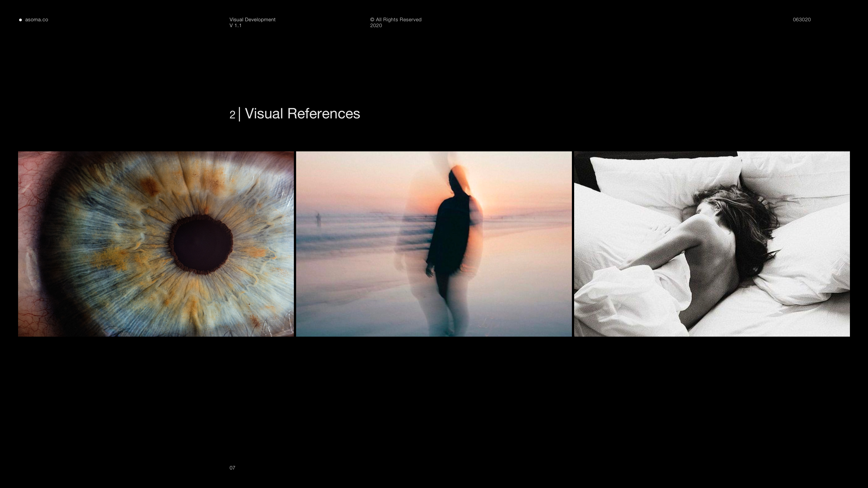Select the 2020 year text
The width and height of the screenshot is (868, 488).
[x=376, y=26]
